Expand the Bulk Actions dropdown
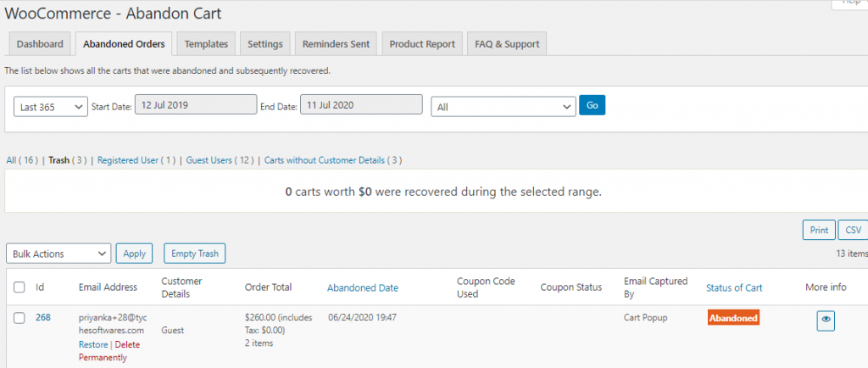This screenshot has height=368, width=868. (58, 254)
